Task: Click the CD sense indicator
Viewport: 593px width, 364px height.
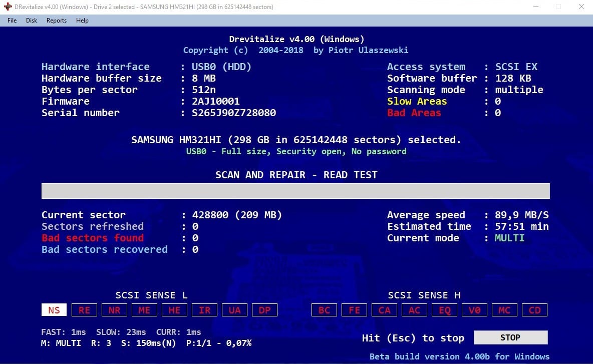Action: tap(534, 310)
